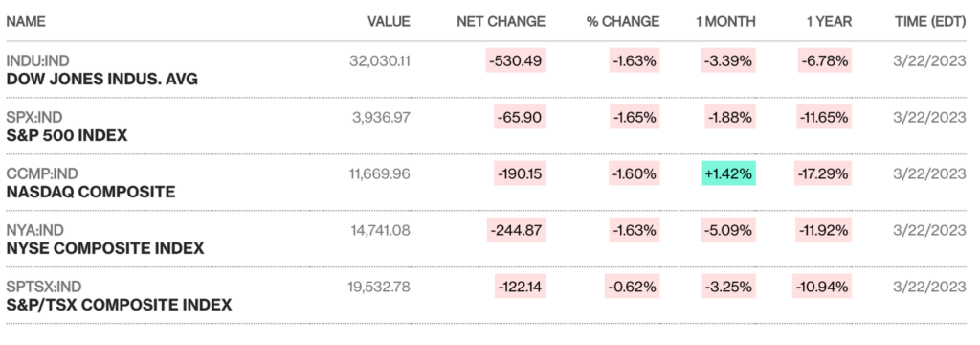Sort by the NET CHANGE column header
Image resolution: width=980 pixels, height=345 pixels.
[x=501, y=22]
